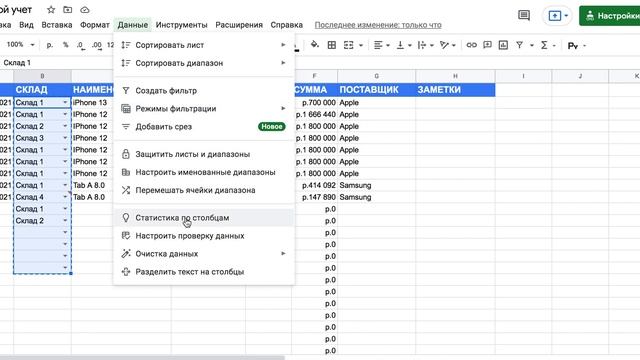Decrease decimal places button
This screenshot has width=640, height=360.
coord(81,45)
